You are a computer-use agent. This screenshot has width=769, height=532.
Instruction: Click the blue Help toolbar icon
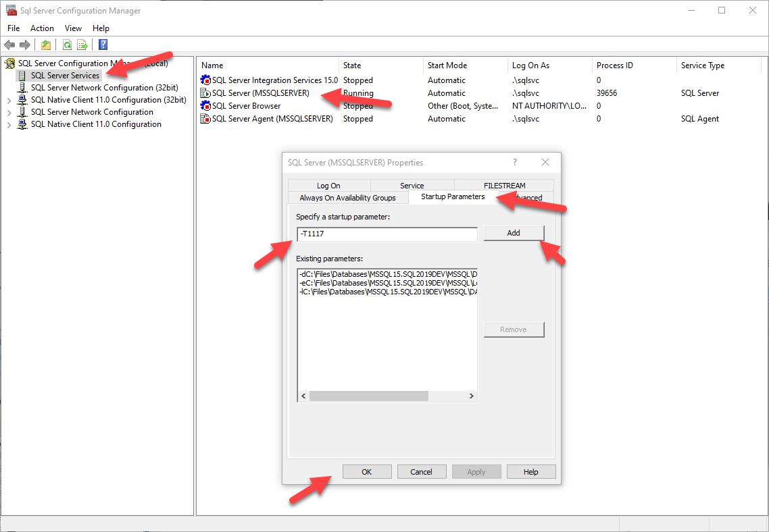(x=103, y=45)
